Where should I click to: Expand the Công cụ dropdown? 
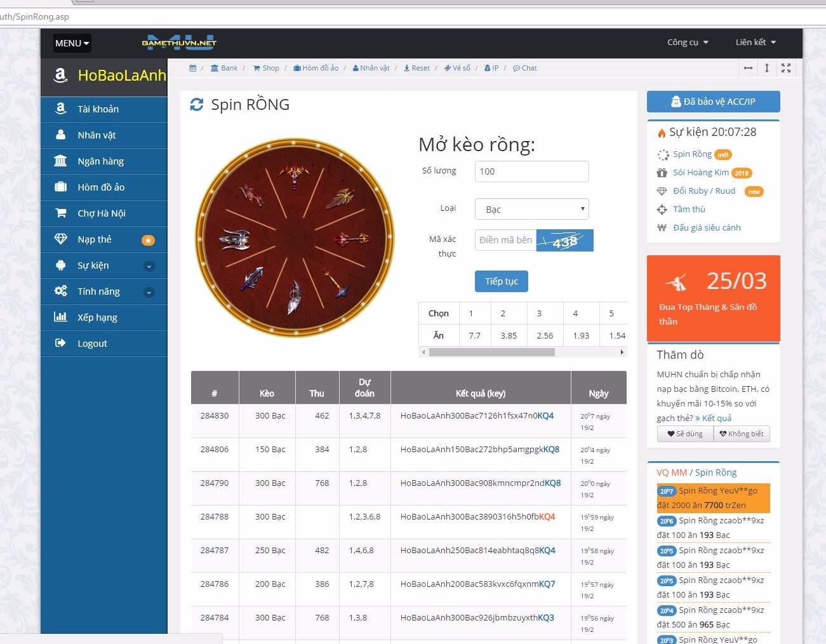point(688,42)
